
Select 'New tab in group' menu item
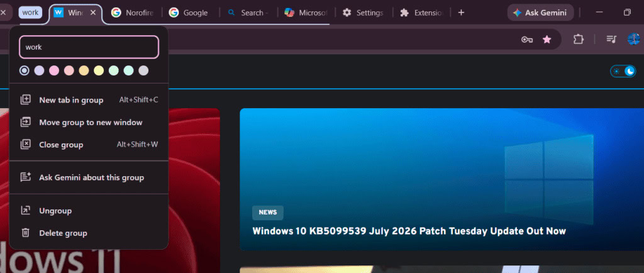point(89,100)
